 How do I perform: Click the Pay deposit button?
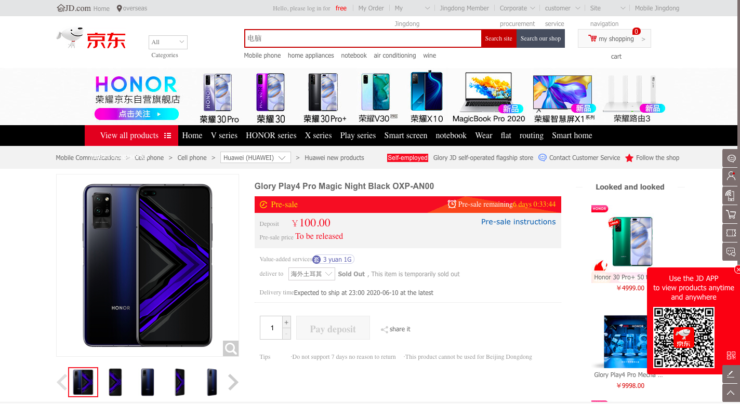[x=333, y=328]
